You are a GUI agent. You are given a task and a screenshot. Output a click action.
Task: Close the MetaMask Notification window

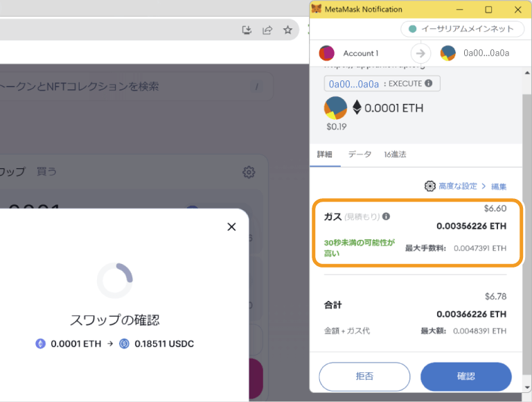(x=517, y=10)
